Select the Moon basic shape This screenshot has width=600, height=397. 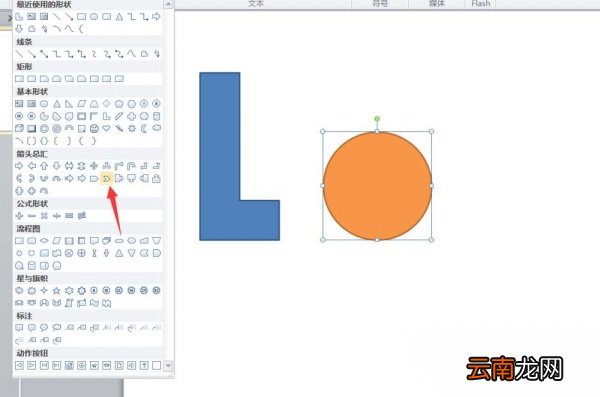[x=144, y=129]
